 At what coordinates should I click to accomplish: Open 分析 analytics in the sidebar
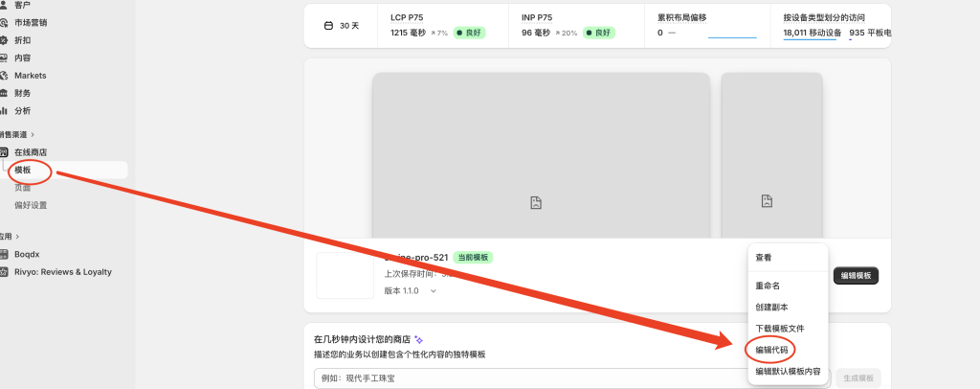pyautogui.click(x=22, y=110)
